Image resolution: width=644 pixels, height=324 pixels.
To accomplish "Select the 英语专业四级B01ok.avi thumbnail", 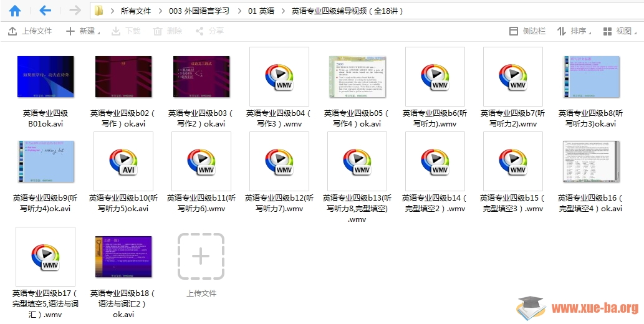I will tap(46, 77).
